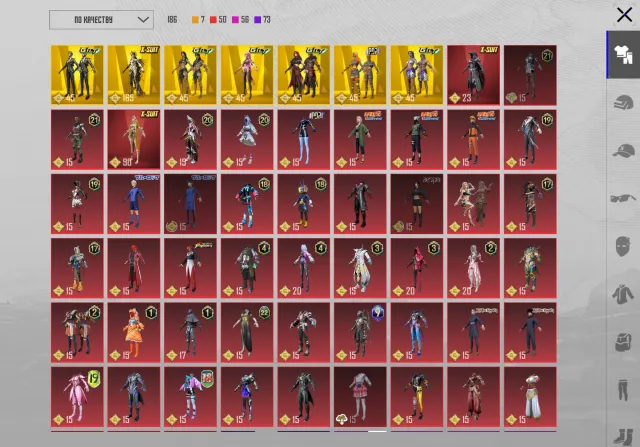Open the jacket category in sidebar
This screenshot has height=447, width=640.
point(623,294)
